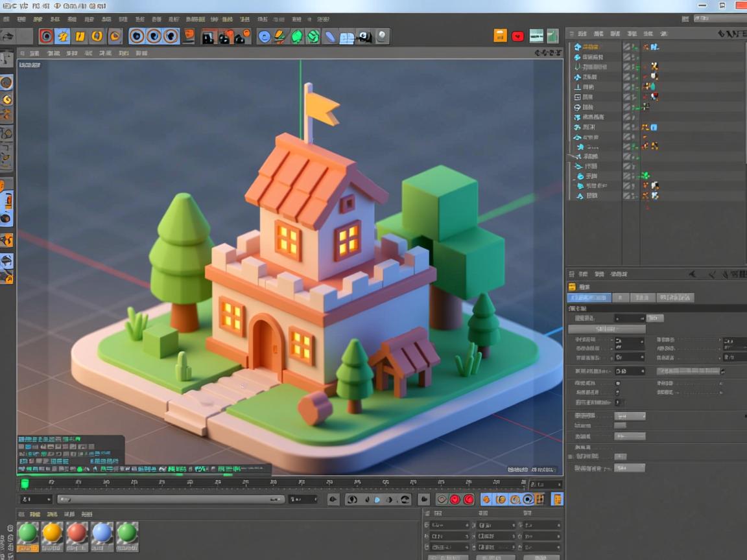Click the orange square icon in the top-right toolbar
Viewport: 747px width, 560px height.
click(x=500, y=36)
